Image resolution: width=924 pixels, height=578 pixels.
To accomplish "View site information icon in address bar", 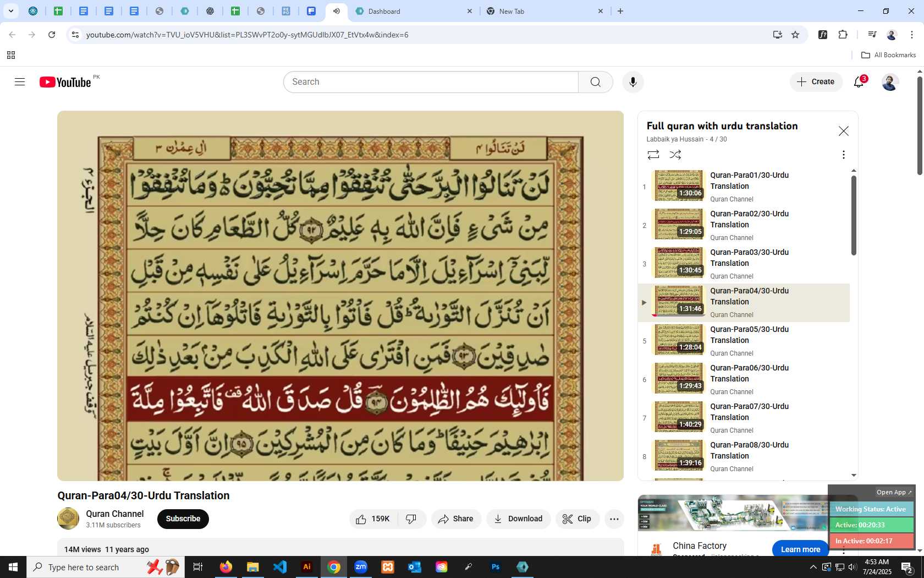I will pyautogui.click(x=75, y=35).
